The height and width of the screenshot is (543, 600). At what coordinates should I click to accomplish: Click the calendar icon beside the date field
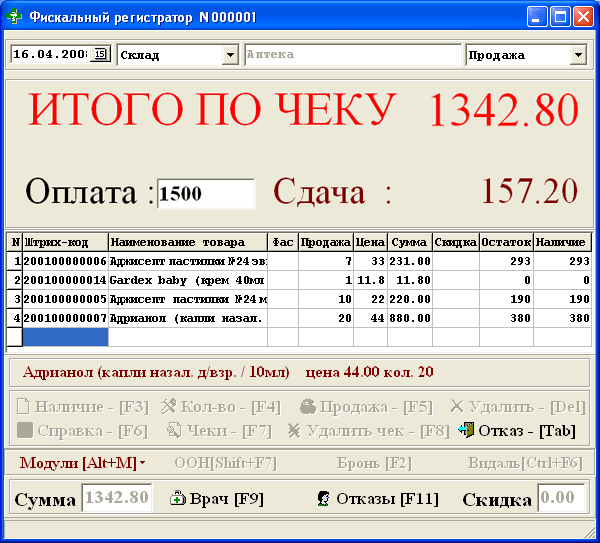(x=99, y=55)
